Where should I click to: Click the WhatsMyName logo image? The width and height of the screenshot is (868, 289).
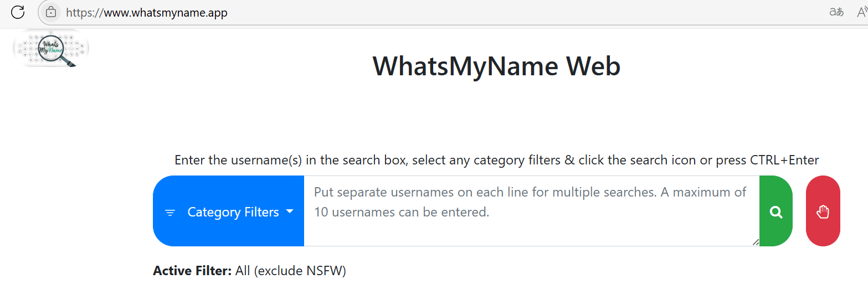pyautogui.click(x=51, y=48)
